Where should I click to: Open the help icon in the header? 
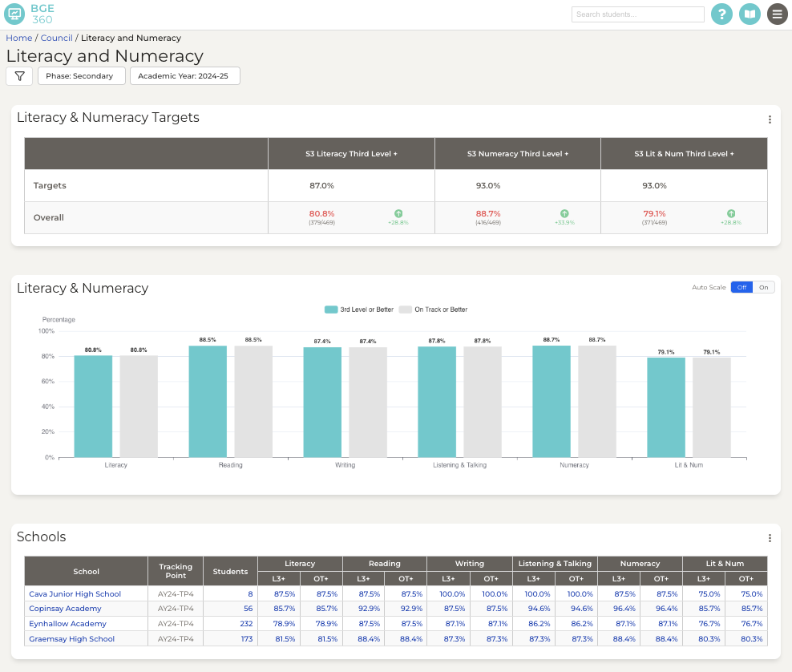pos(721,14)
